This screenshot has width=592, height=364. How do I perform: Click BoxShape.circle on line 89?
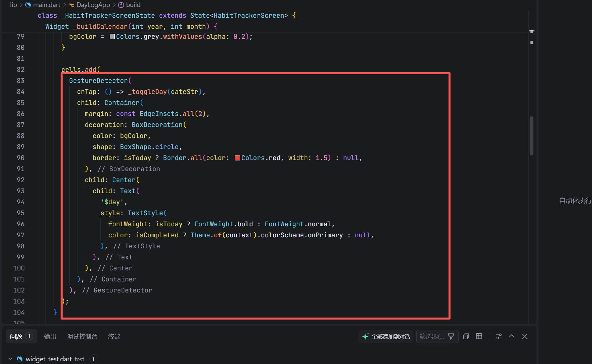(x=149, y=147)
